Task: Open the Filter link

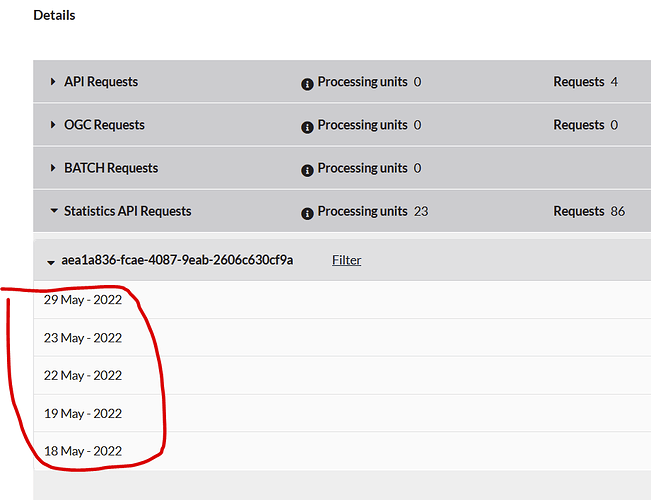Action: (347, 260)
